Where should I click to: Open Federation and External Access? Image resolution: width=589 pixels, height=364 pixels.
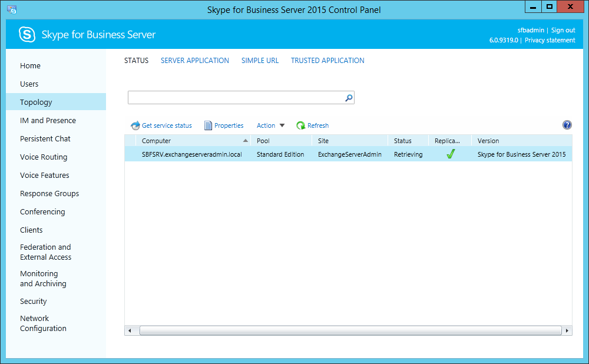point(46,252)
